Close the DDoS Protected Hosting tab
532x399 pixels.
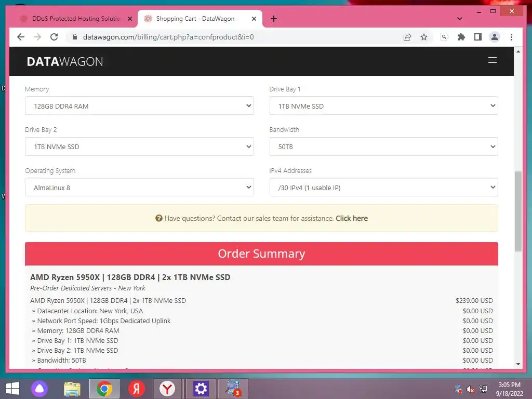point(129,19)
